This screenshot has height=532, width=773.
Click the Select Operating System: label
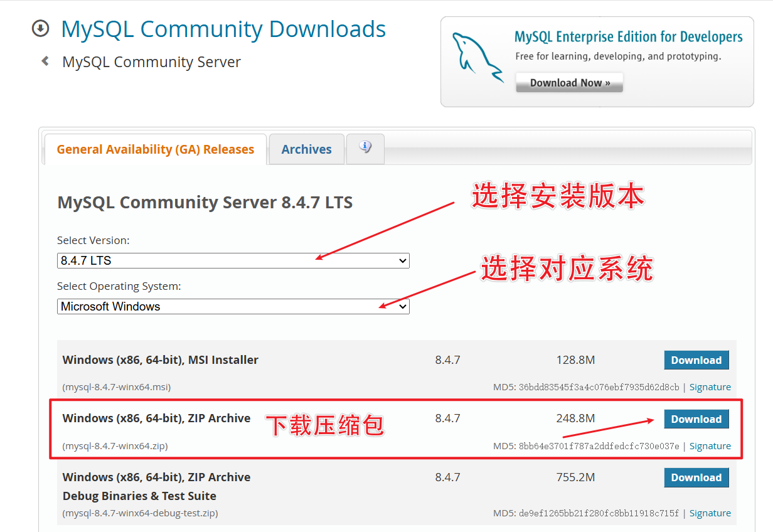click(119, 286)
